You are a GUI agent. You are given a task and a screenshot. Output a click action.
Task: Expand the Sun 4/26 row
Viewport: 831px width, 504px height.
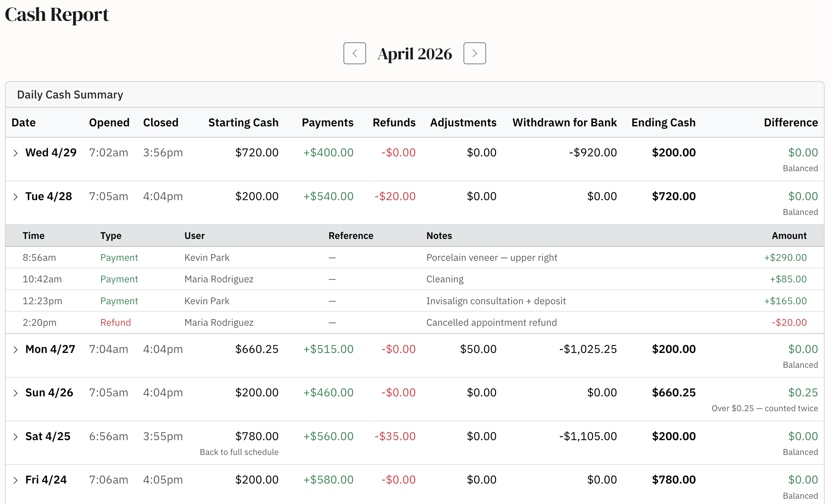[15, 393]
